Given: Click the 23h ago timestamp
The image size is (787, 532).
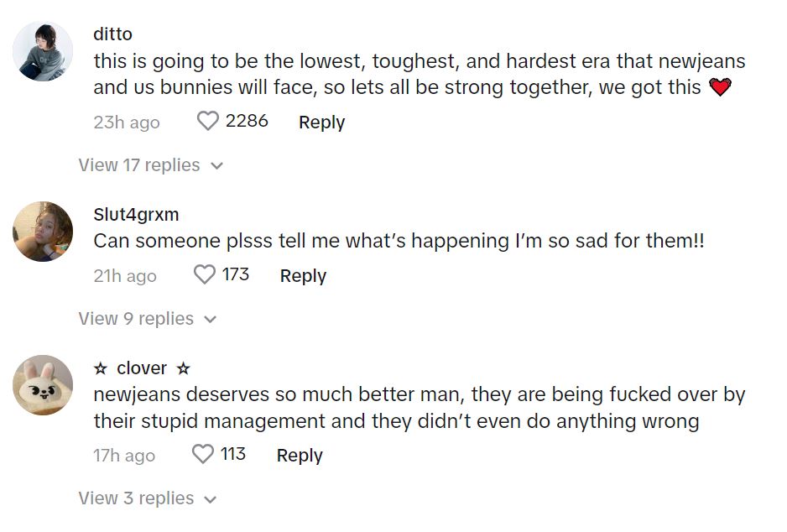Looking at the screenshot, I should point(126,123).
